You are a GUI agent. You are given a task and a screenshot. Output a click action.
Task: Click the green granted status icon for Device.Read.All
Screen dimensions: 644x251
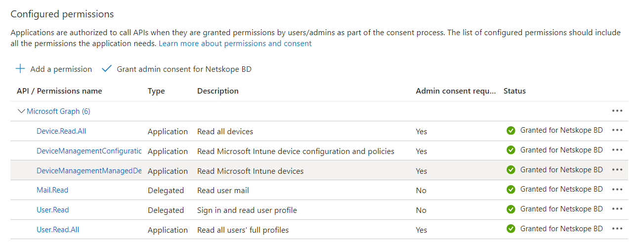(x=511, y=130)
